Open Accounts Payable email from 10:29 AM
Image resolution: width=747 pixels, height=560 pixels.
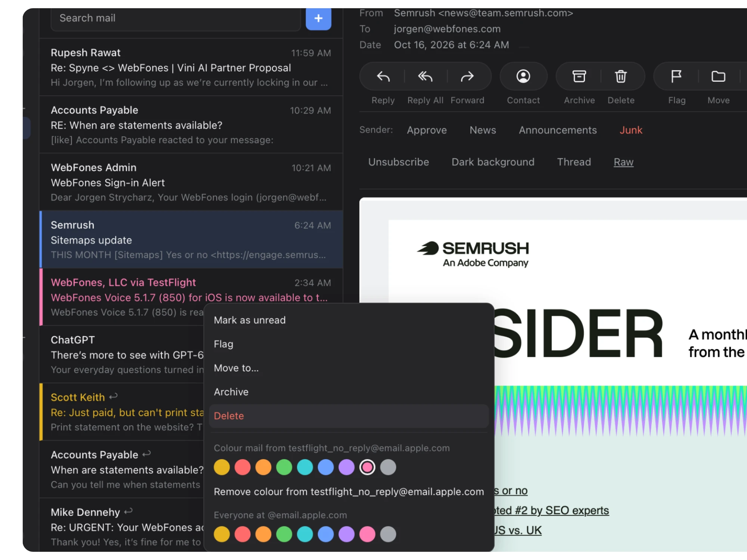point(191,125)
